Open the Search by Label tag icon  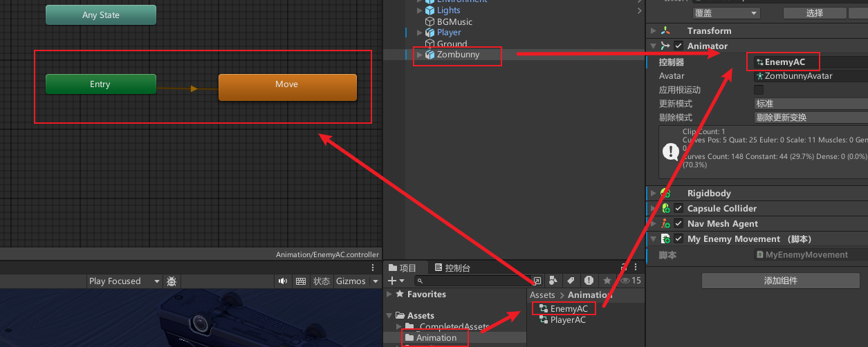[571, 281]
